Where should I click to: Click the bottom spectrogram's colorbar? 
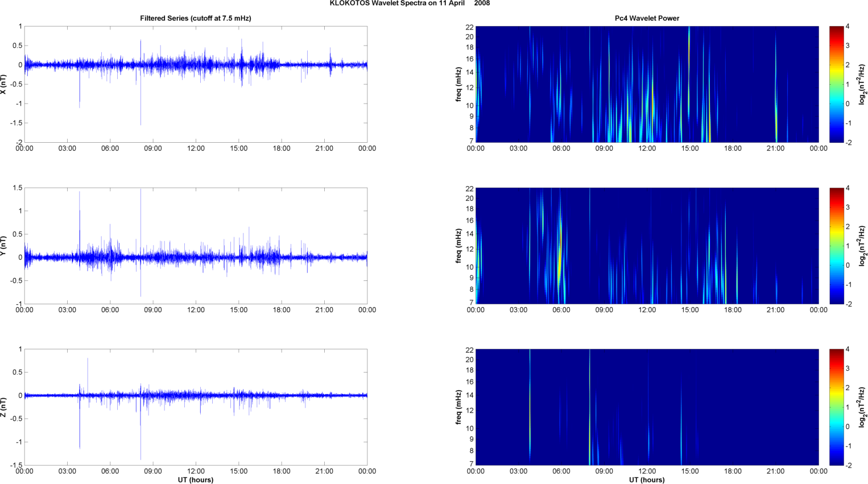tap(836, 407)
